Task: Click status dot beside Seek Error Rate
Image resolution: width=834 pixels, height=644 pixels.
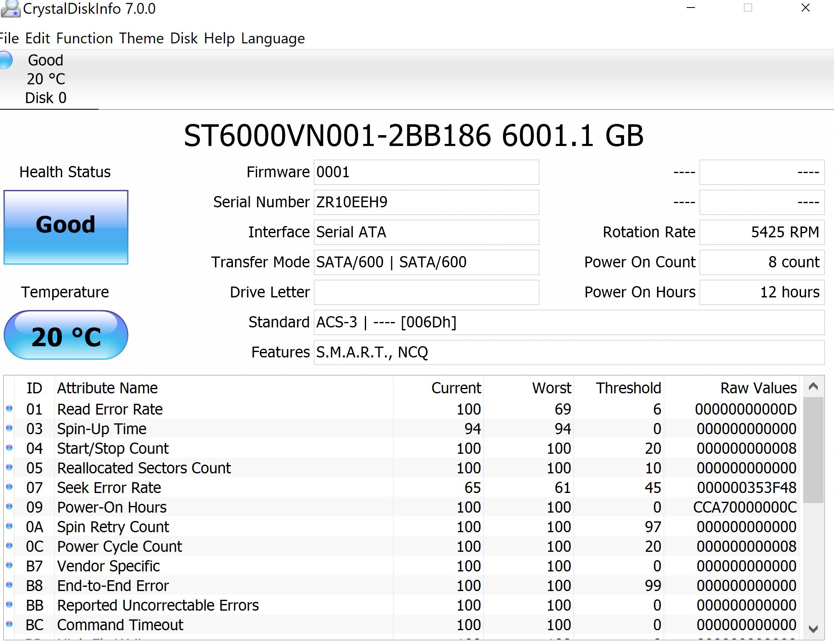Action: (9, 487)
